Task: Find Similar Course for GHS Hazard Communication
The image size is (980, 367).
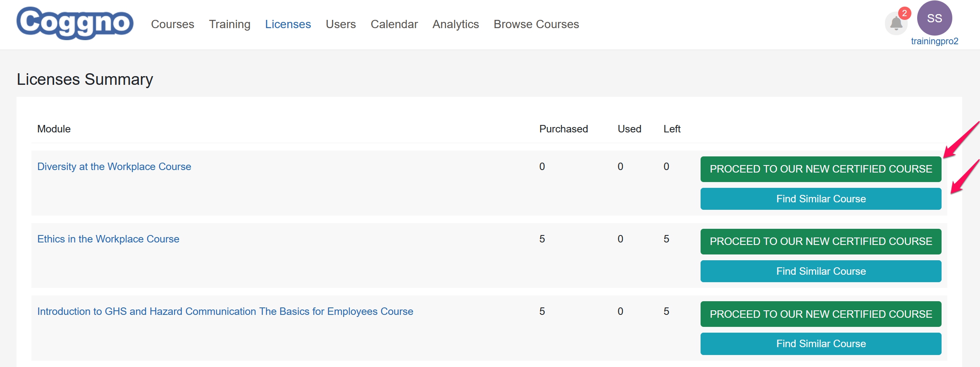Action: click(821, 344)
